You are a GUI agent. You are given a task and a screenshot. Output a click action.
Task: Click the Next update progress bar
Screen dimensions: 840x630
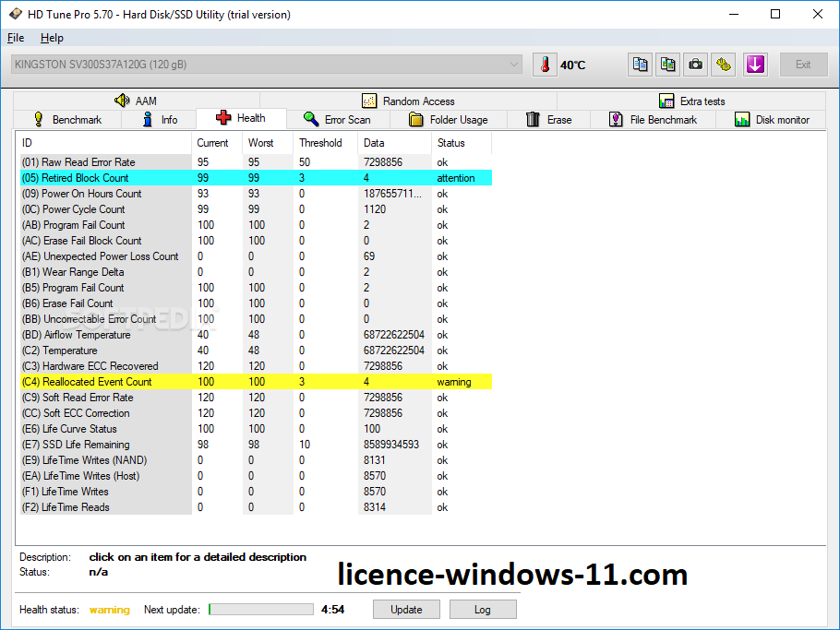261,610
